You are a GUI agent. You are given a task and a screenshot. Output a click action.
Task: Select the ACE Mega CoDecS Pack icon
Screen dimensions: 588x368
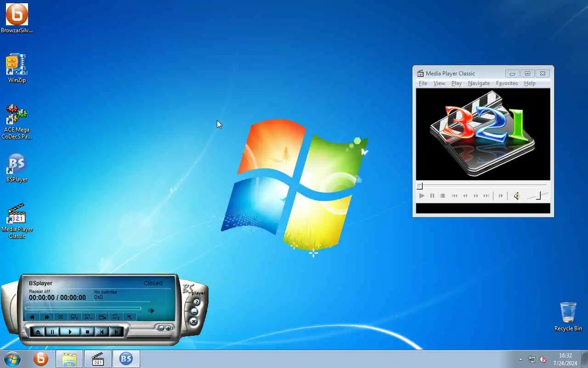click(17, 121)
